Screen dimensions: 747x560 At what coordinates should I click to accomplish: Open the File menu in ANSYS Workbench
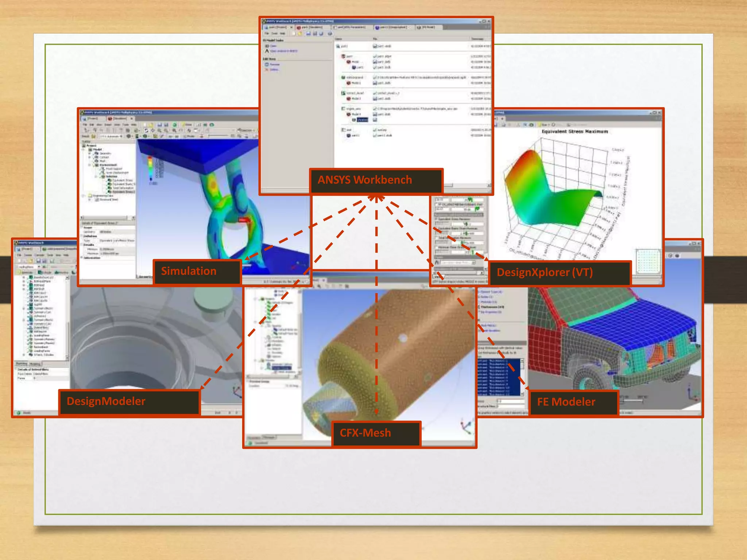click(x=267, y=33)
